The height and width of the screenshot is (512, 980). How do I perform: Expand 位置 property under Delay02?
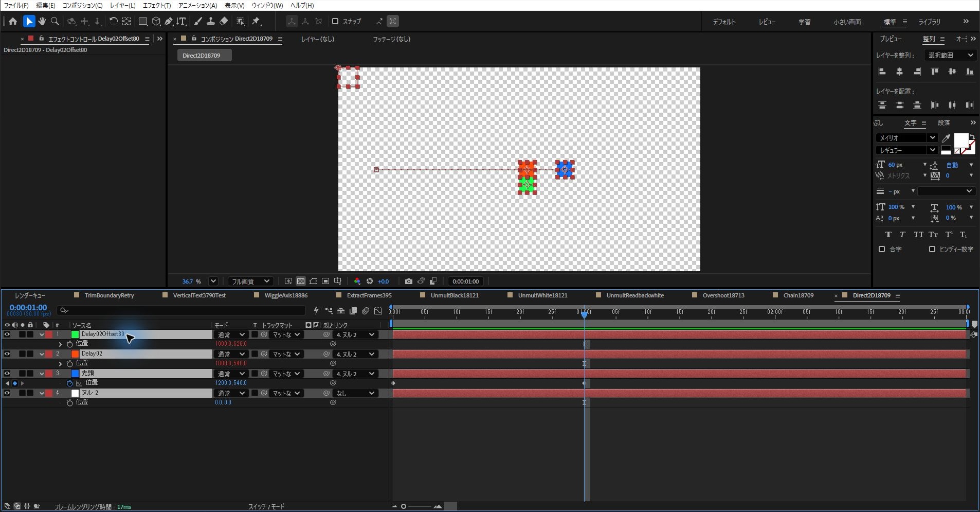tap(60, 364)
